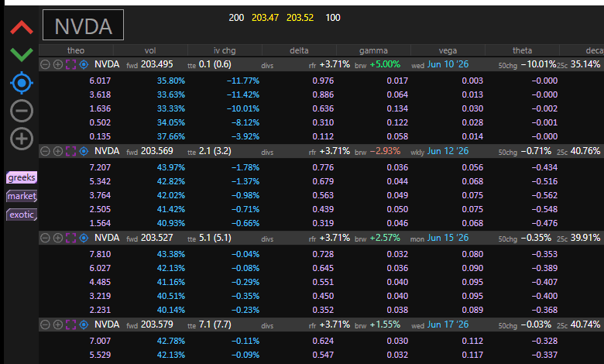Click blue target icon on Jun 10 '26 row
The width and height of the screenshot is (604, 364).
84,64
